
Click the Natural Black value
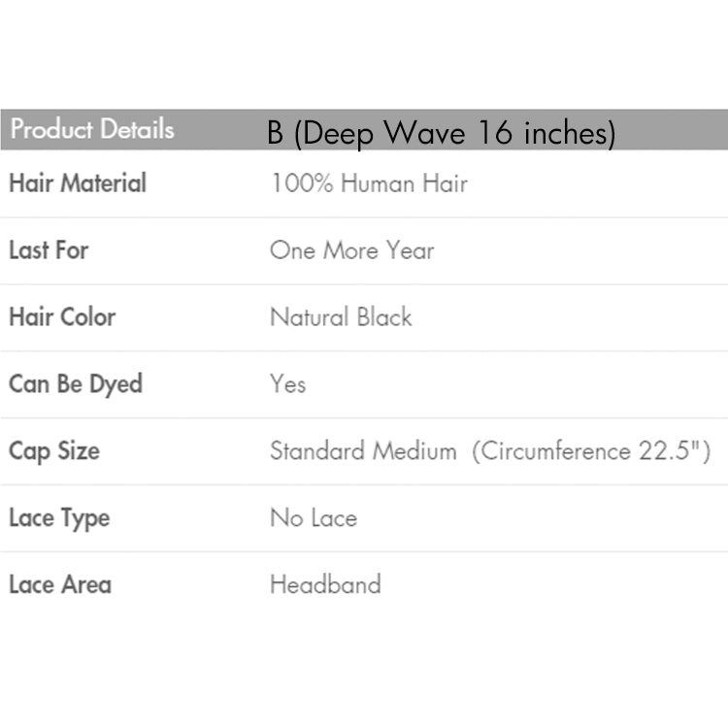pyautogui.click(x=341, y=317)
